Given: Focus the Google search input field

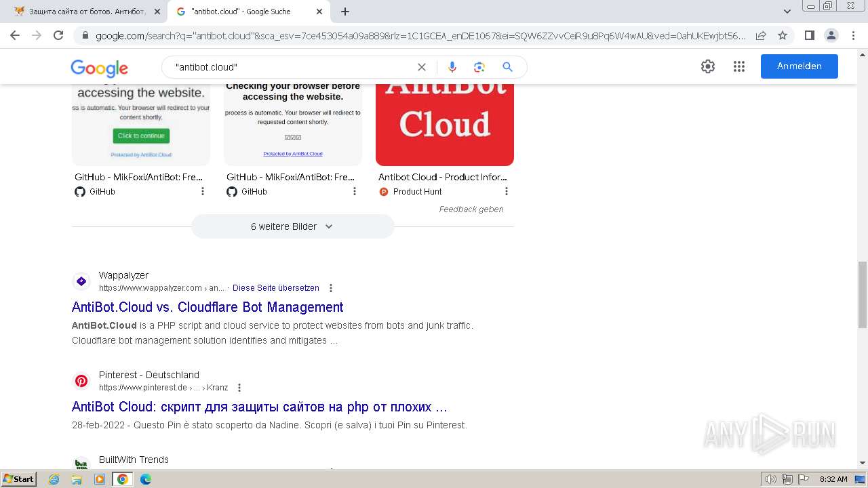Looking at the screenshot, I should (x=292, y=67).
